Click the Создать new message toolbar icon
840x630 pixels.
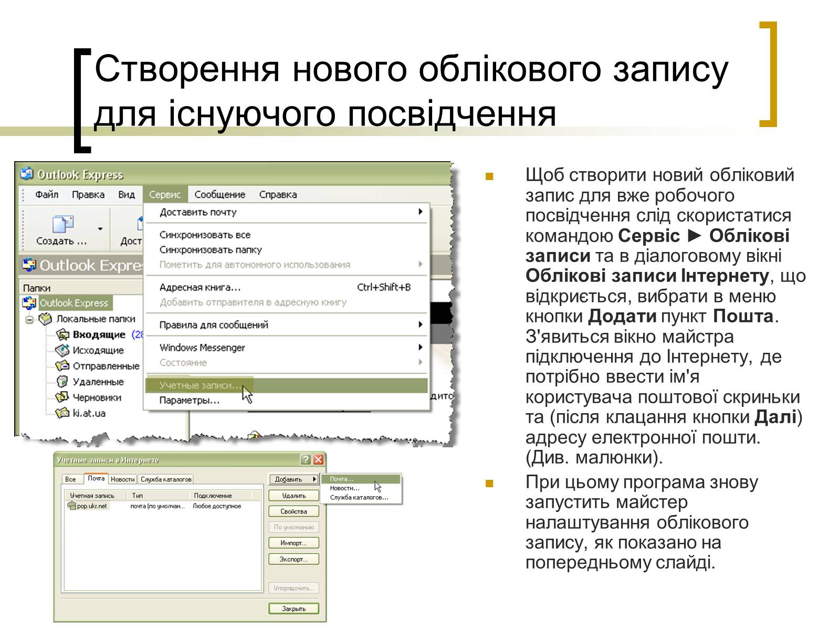coord(62,224)
